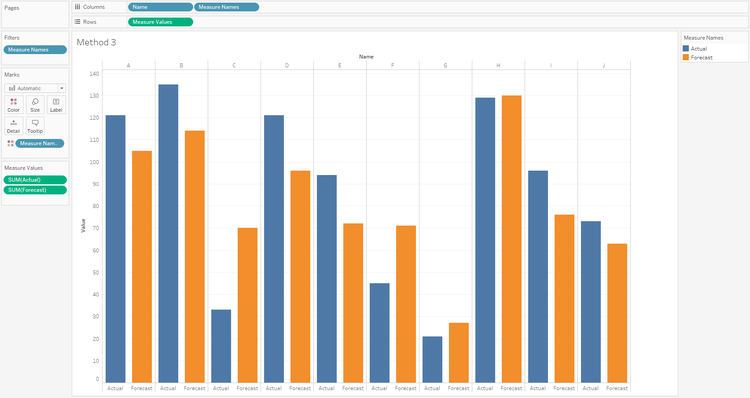Click the Method 3 sheet title
Viewport: 750px width, 398px height.
pyautogui.click(x=96, y=42)
